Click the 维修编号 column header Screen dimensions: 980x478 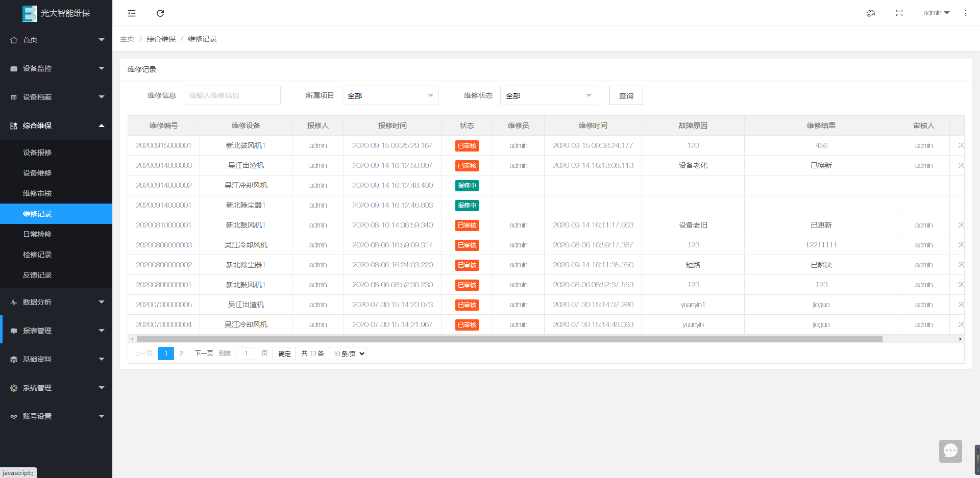(x=164, y=125)
